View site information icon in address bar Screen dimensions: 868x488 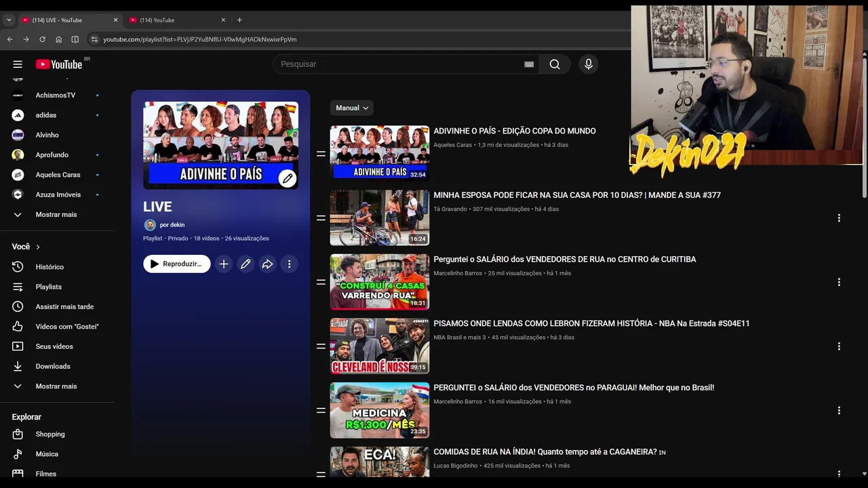coord(94,39)
